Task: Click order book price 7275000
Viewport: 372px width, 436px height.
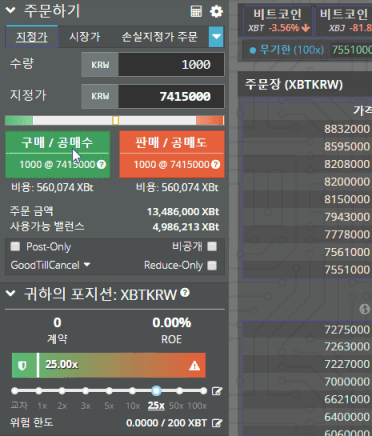Action: 347,330
